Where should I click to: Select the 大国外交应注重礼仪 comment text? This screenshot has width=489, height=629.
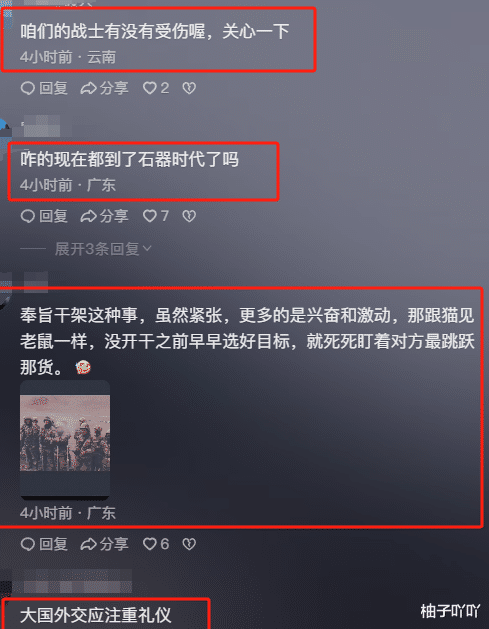95,615
